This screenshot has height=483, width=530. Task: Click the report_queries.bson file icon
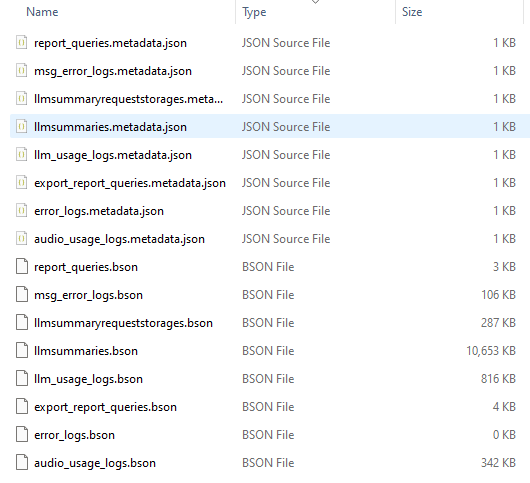click(22, 267)
